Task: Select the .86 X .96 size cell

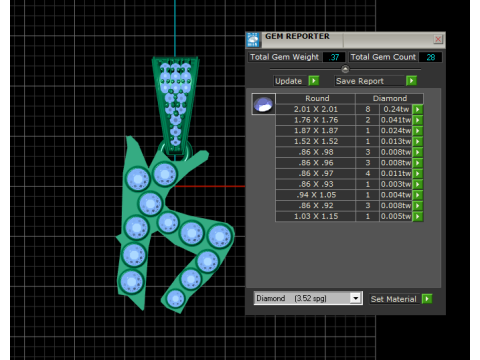Action: coord(316,163)
